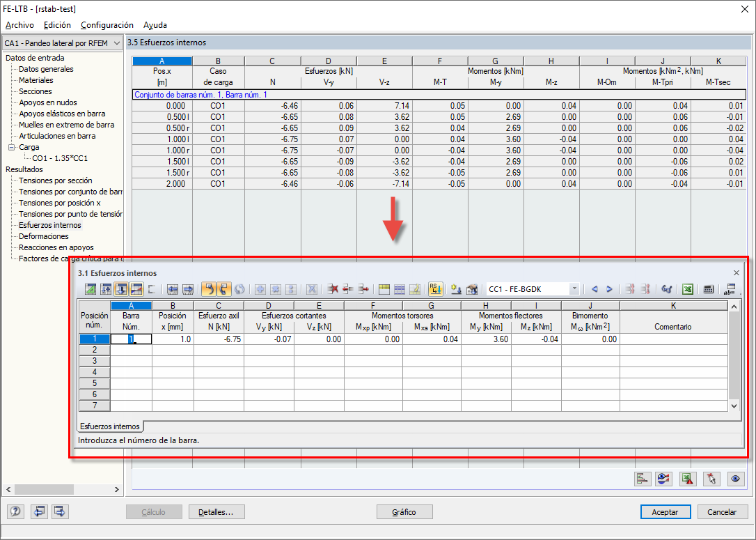The width and height of the screenshot is (756, 540).
Task: Select the glasses view icon on the toolbar
Action: (667, 288)
